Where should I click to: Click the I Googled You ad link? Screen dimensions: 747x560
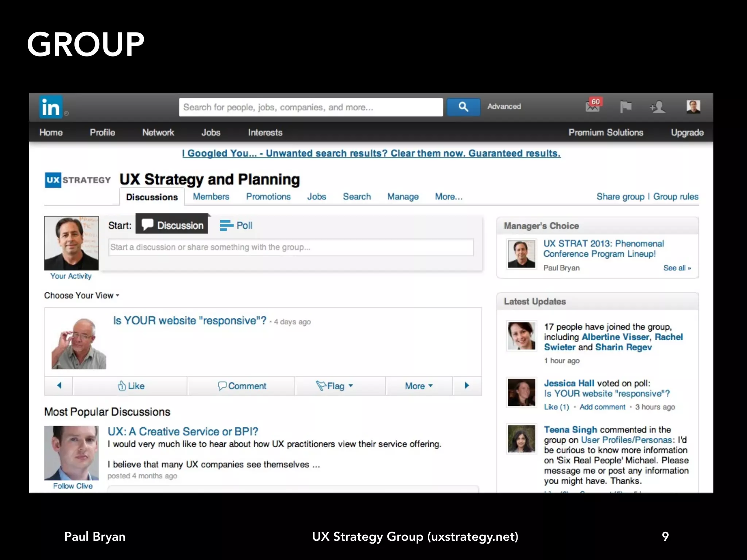click(x=371, y=153)
